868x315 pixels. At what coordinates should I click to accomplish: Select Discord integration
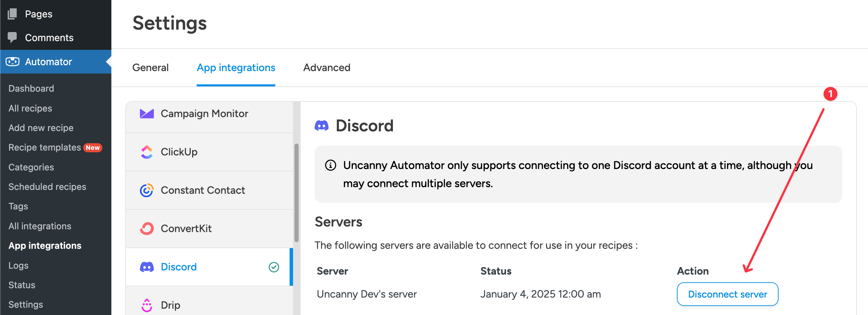[x=209, y=267]
